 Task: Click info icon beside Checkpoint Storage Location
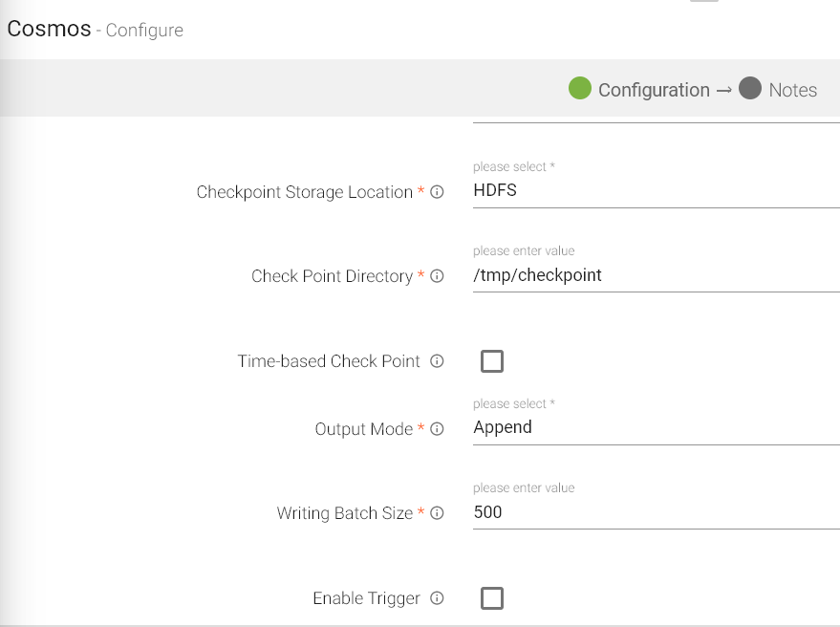coord(437,192)
